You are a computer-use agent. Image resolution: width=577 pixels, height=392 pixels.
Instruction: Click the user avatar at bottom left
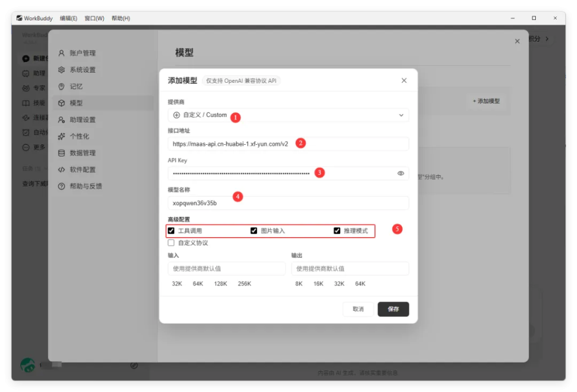tap(28, 365)
